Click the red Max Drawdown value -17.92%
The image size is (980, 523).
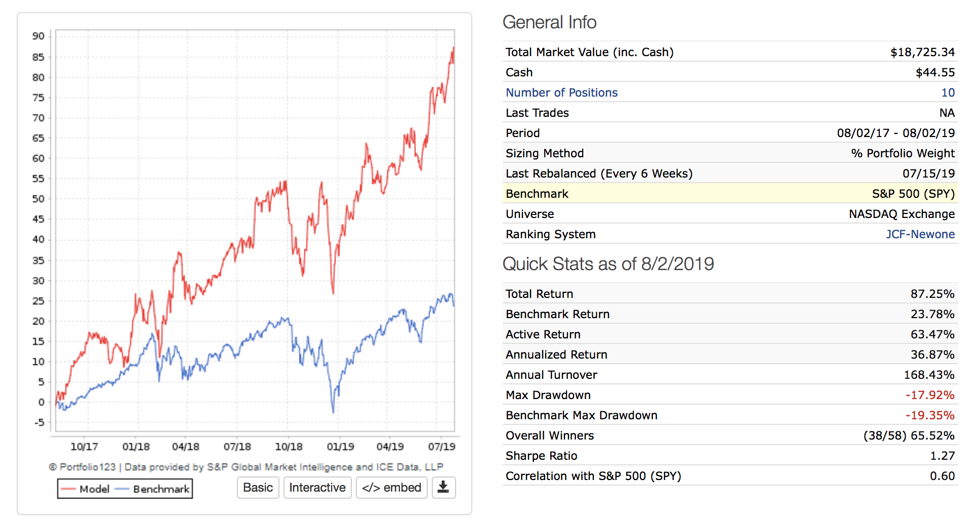[929, 395]
